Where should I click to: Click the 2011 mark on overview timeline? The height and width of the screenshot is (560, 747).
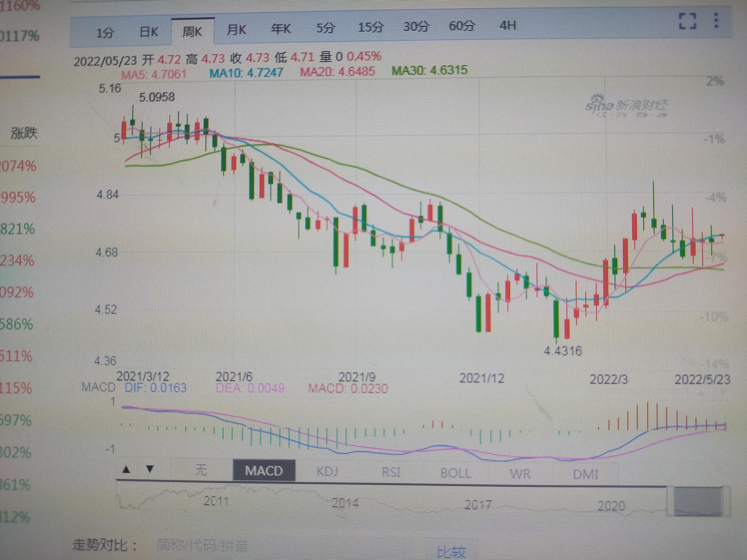click(x=216, y=501)
